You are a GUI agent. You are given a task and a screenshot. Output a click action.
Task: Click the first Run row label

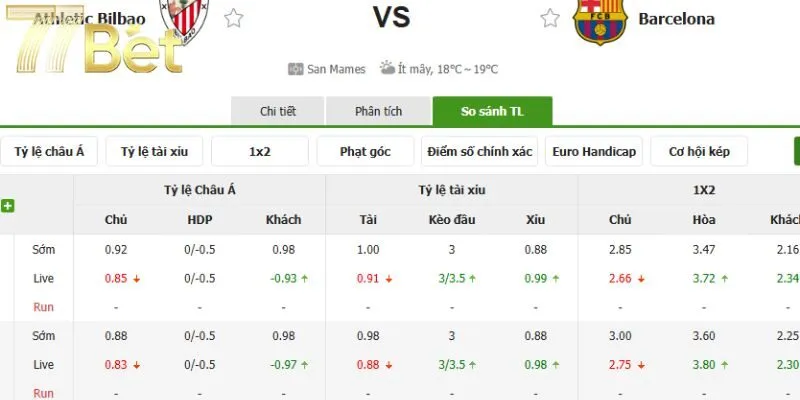tap(43, 307)
